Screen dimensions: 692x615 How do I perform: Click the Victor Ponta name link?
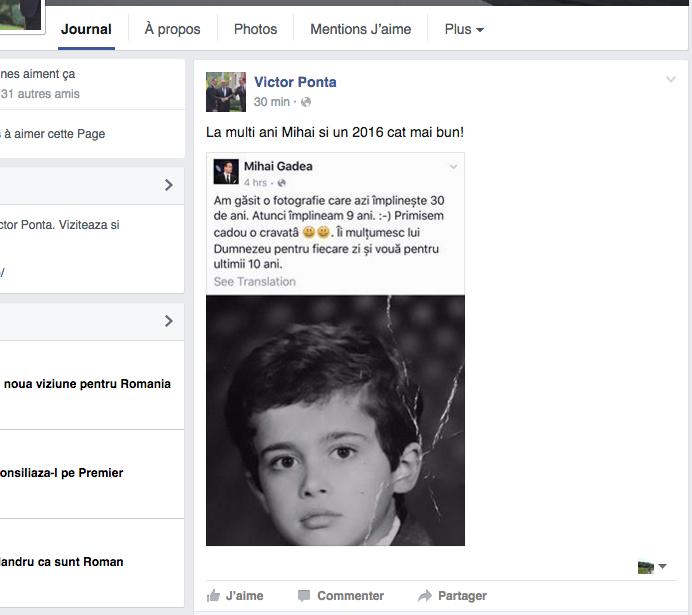(x=295, y=82)
